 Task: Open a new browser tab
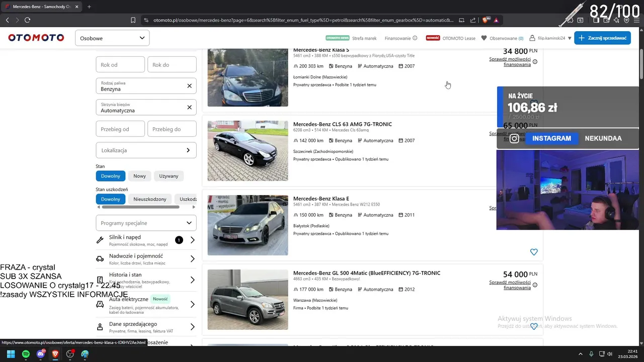89,7
